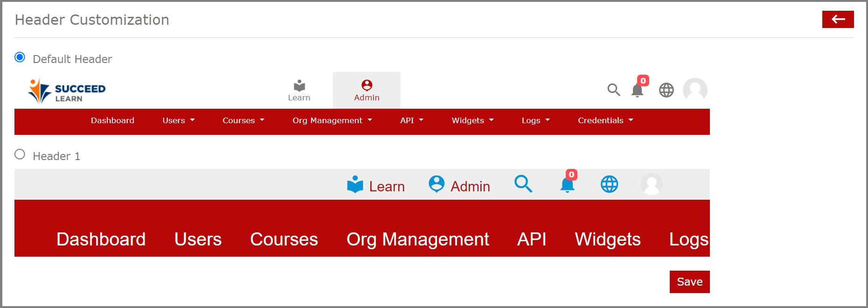Expand the Widgets dropdown in Default Header
The image size is (868, 308).
(472, 120)
